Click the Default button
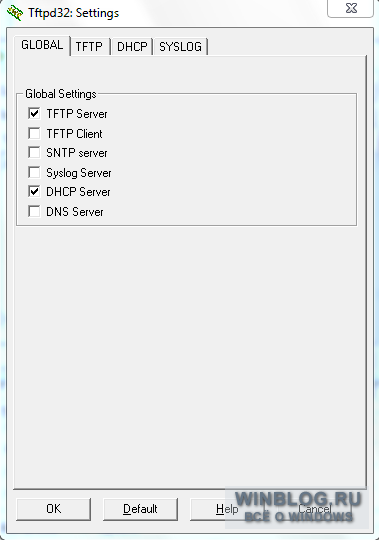Viewport: 379px width, 540px height. pos(140,509)
